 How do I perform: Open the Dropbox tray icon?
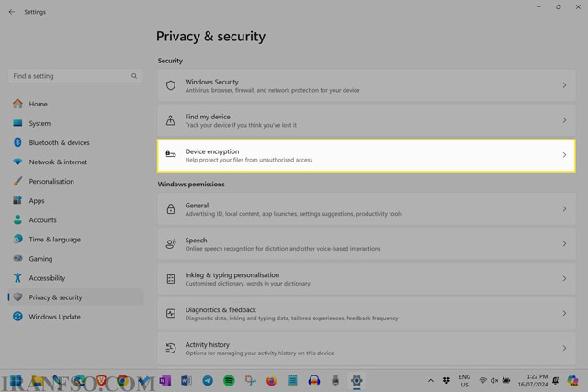447,381
